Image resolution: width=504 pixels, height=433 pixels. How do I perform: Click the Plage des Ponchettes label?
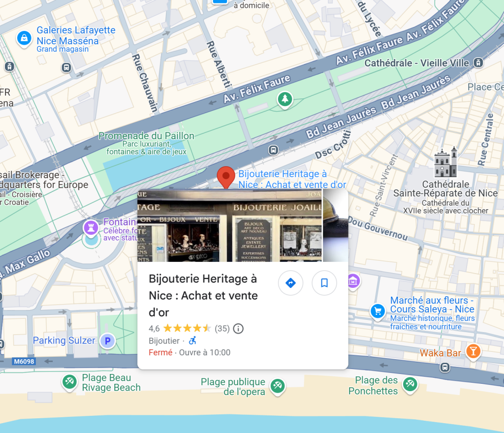point(373,385)
